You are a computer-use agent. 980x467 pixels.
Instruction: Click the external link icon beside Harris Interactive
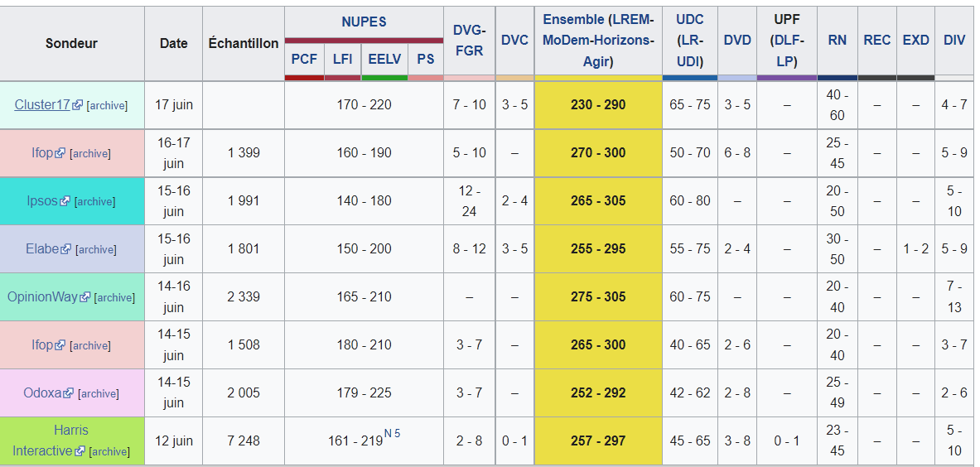tap(80, 451)
